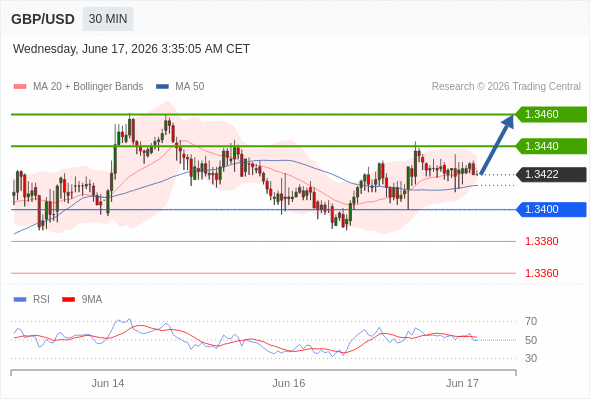Click the RSI 30 level label
590x400 pixels.
pyautogui.click(x=531, y=358)
